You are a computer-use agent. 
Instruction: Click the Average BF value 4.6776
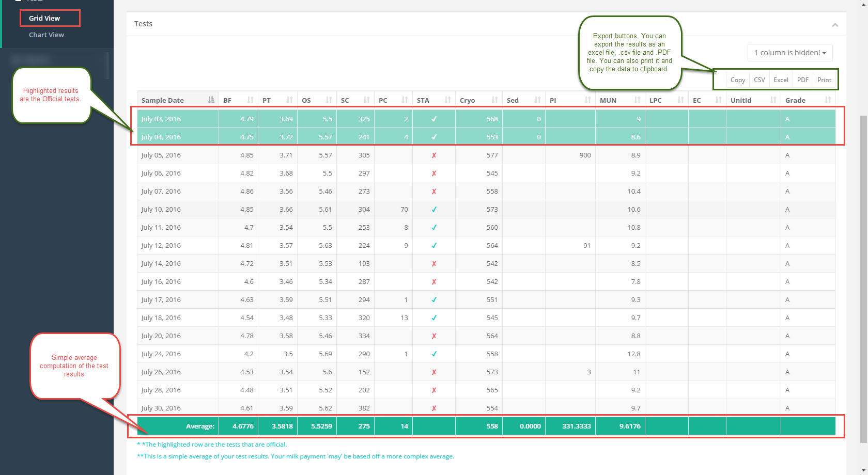(243, 426)
